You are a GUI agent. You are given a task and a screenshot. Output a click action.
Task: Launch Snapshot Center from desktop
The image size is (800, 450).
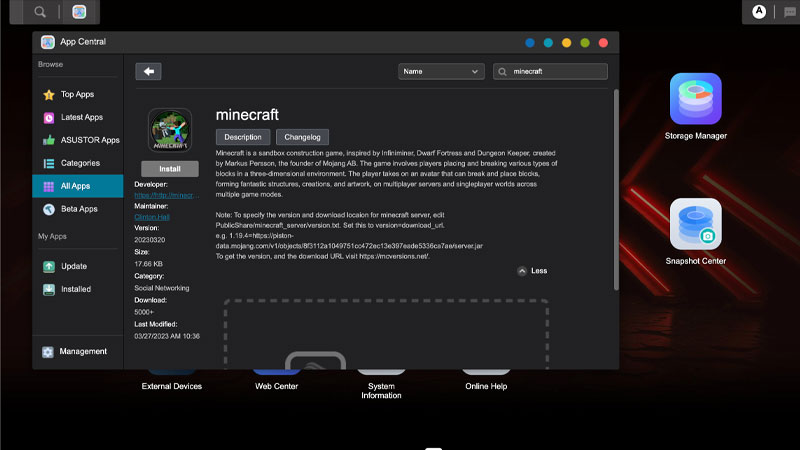[x=695, y=225]
